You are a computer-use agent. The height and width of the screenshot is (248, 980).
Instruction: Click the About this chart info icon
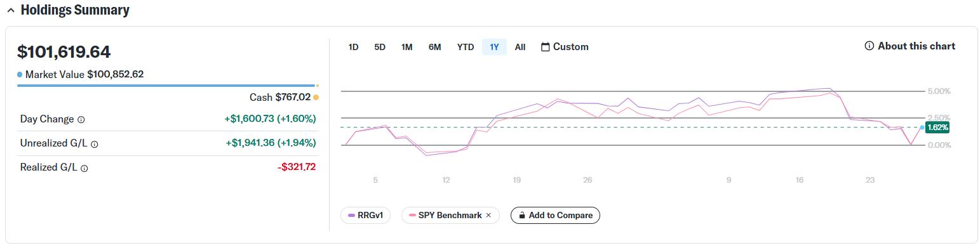(869, 46)
